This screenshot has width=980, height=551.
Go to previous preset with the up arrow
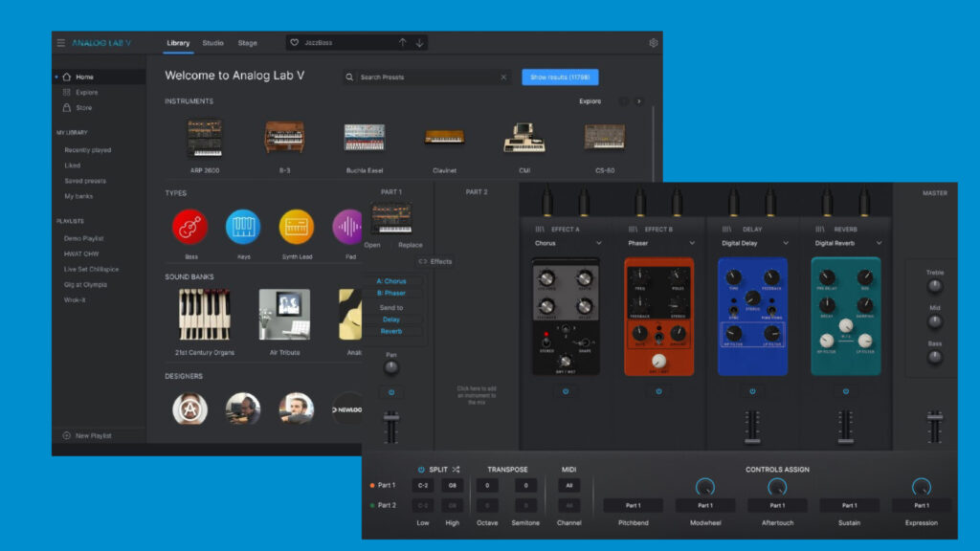[402, 43]
